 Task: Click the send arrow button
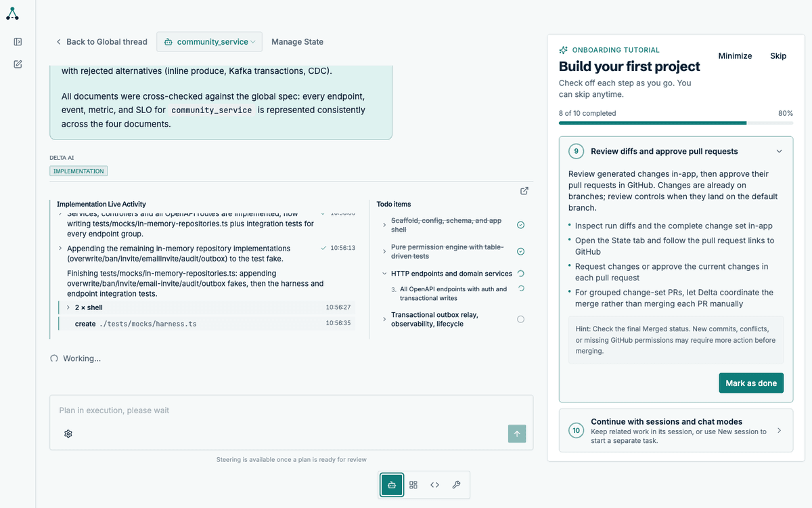[517, 433]
